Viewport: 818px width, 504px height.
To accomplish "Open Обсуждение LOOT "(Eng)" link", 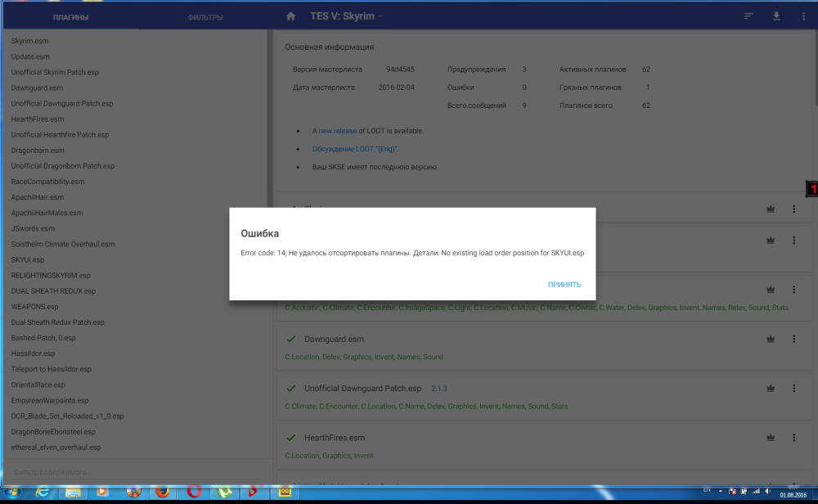I will click(354, 149).
